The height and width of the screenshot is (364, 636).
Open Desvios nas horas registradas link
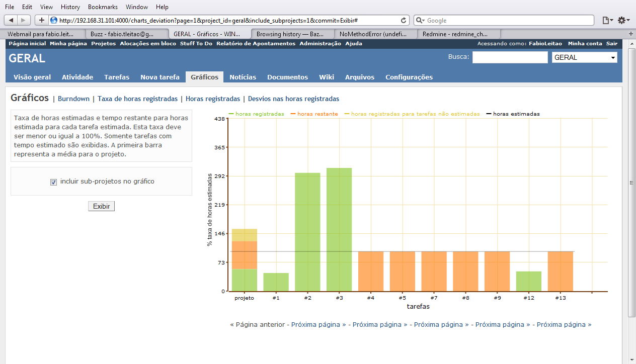293,99
